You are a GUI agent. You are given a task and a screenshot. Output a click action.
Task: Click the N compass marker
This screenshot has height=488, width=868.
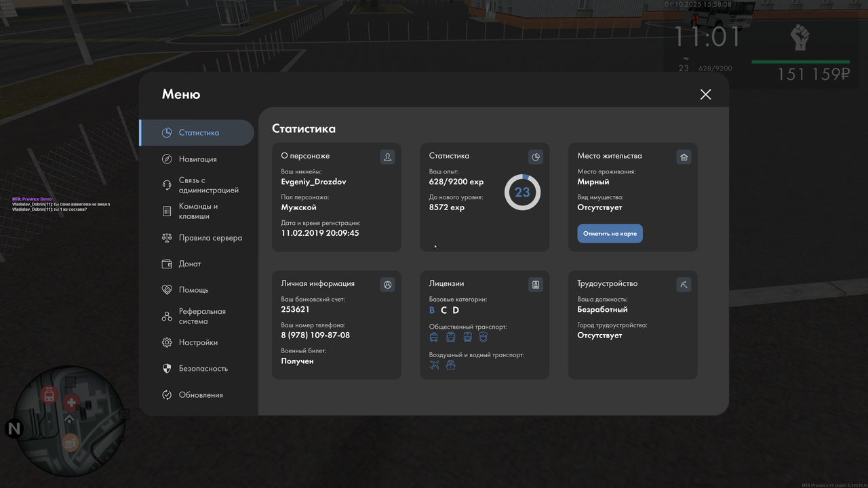pos(14,428)
